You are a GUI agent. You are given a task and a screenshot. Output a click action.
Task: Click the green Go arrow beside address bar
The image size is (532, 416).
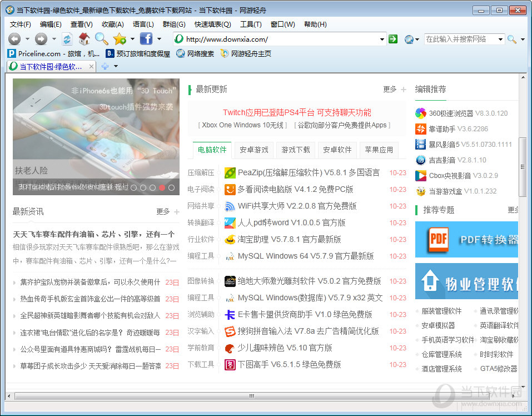[x=393, y=39]
